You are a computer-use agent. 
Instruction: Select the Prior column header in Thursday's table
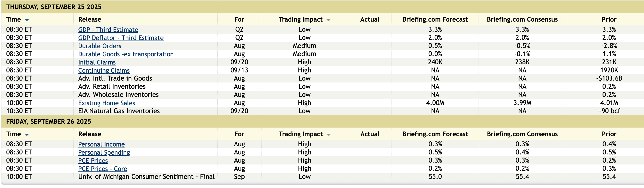609,19
